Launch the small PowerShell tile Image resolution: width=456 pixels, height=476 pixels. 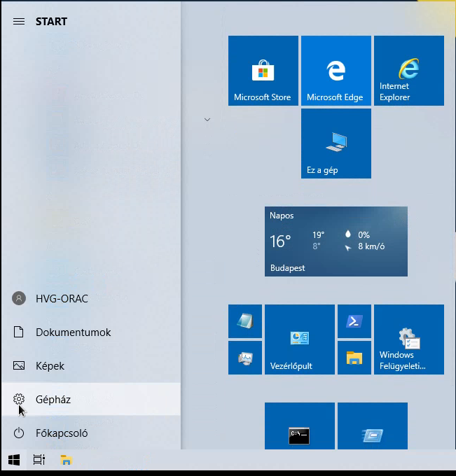tap(354, 321)
